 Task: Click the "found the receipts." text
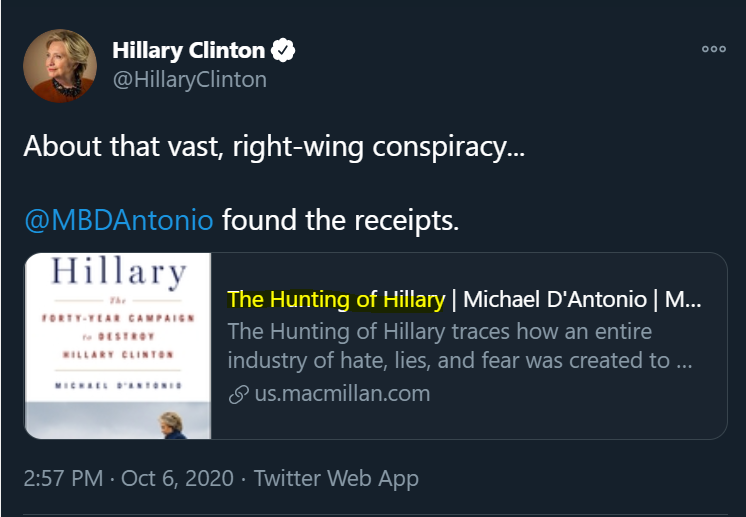340,220
